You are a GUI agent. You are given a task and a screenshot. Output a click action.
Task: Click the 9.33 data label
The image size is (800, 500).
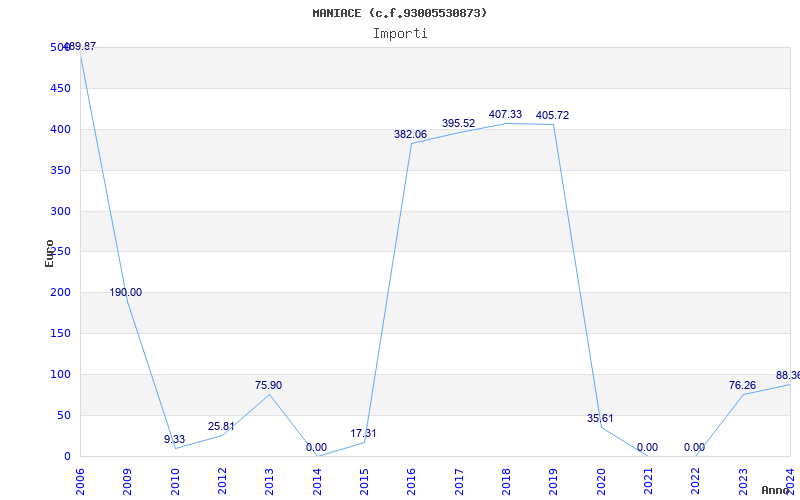click(x=174, y=439)
